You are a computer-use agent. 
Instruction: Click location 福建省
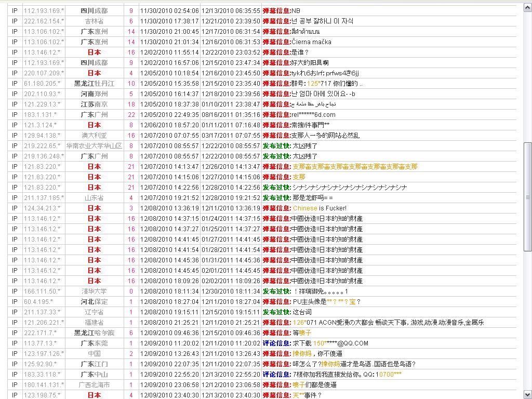(x=95, y=322)
